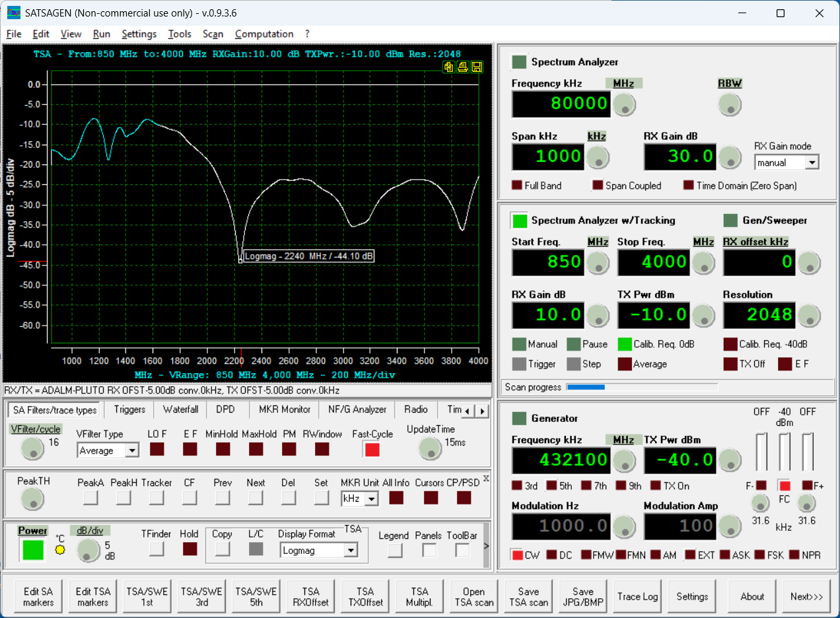Switch to the Waterfall tab

click(180, 409)
